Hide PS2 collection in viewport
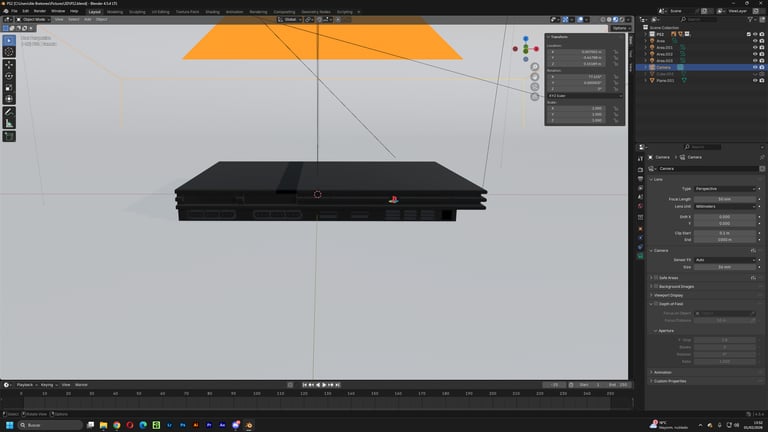 click(x=755, y=34)
